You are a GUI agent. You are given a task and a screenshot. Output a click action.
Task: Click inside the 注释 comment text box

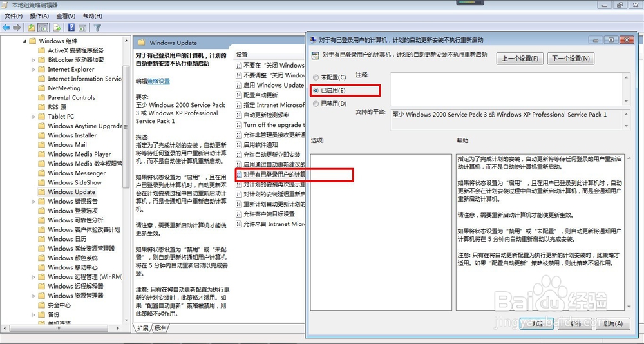click(x=506, y=89)
